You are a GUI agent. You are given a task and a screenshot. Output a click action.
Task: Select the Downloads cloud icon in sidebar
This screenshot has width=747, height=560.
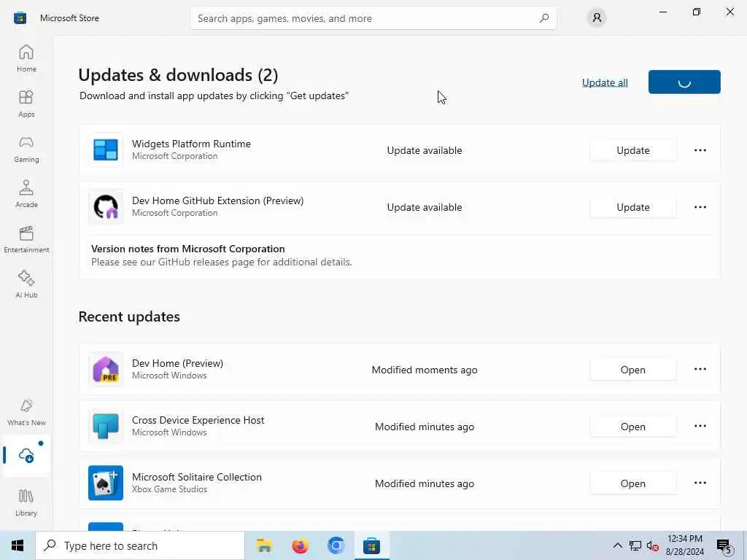click(x=26, y=455)
